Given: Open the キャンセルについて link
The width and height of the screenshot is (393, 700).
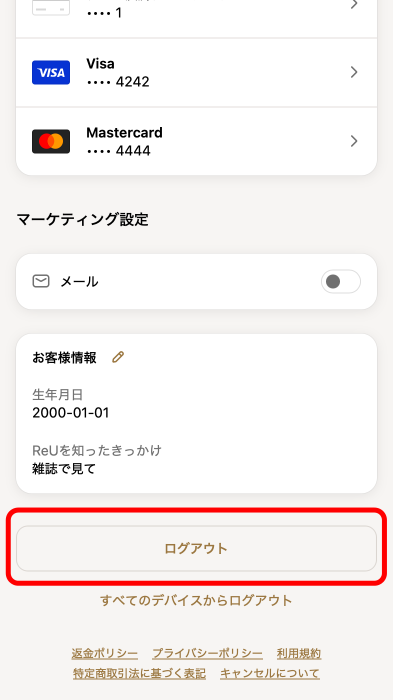Looking at the screenshot, I should point(270,673).
